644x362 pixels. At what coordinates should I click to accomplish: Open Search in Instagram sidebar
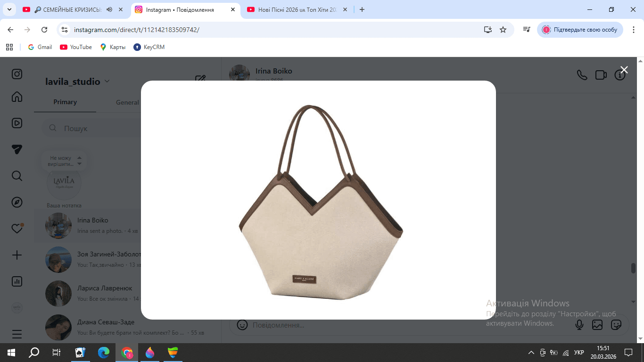[17, 176]
